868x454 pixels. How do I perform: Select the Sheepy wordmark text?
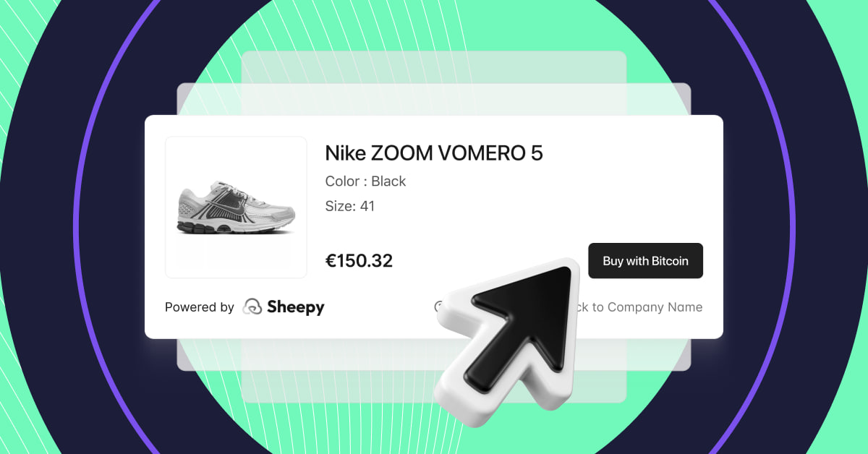pyautogui.click(x=295, y=307)
